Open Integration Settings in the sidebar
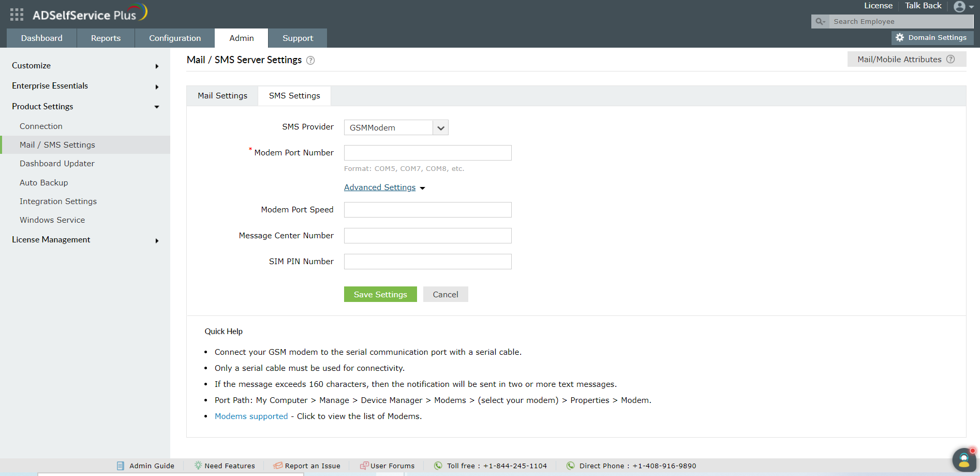Screen dimensions: 980x476 click(x=58, y=201)
